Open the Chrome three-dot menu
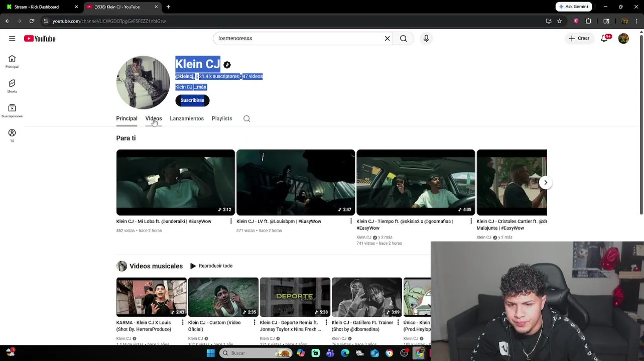Screen dimensions: 644x361 pos(635,21)
